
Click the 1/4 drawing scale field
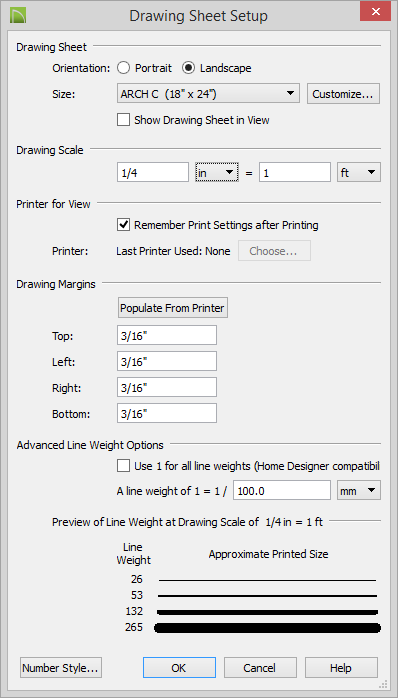[153, 173]
